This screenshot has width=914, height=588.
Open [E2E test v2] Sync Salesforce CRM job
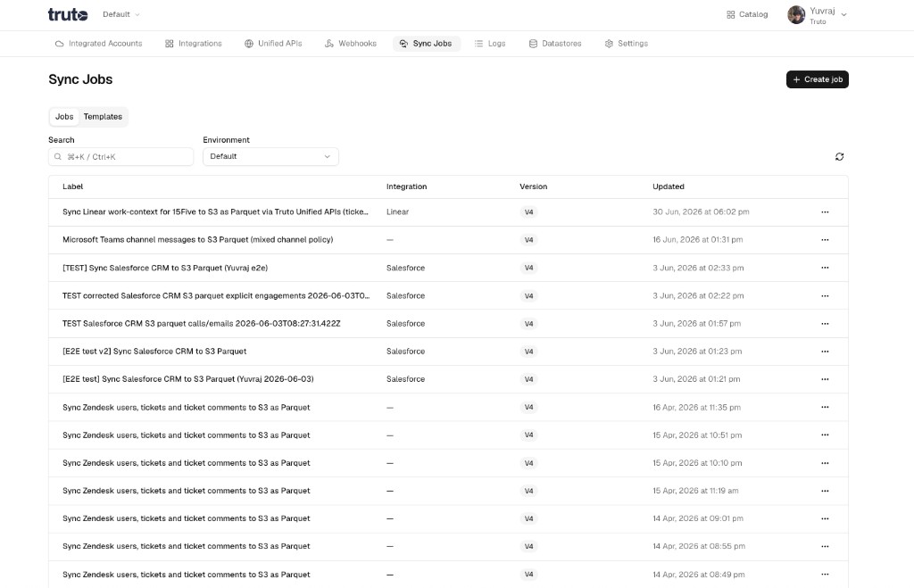pyautogui.click(x=154, y=352)
